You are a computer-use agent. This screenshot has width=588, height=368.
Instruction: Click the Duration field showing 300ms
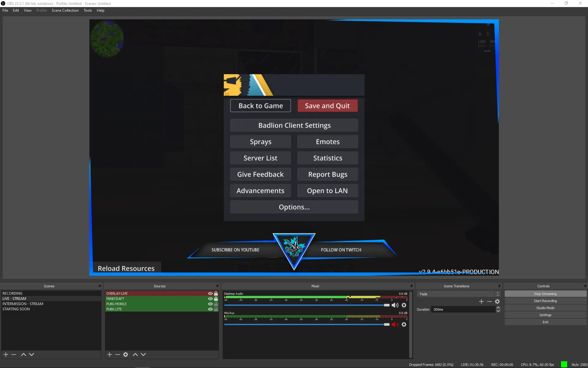coord(463,309)
